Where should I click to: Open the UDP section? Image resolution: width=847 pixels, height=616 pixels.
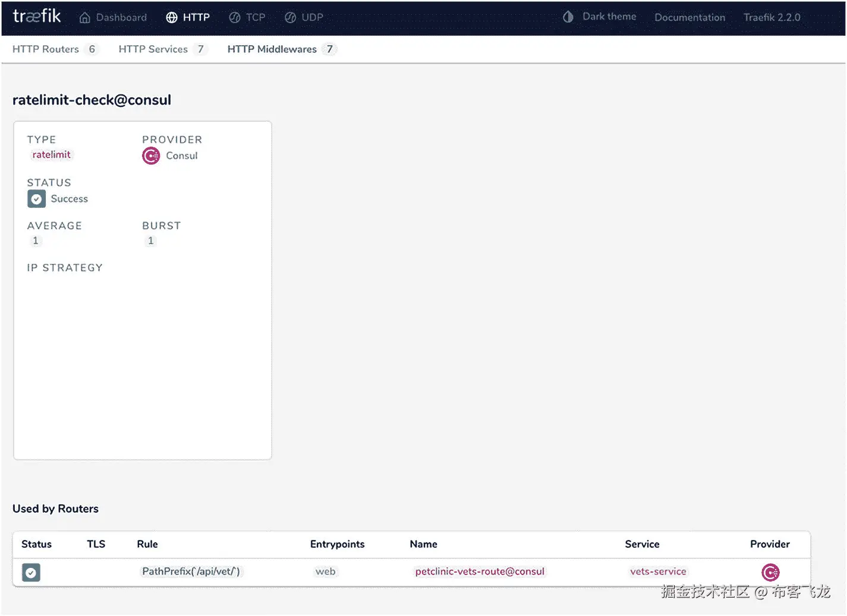304,18
